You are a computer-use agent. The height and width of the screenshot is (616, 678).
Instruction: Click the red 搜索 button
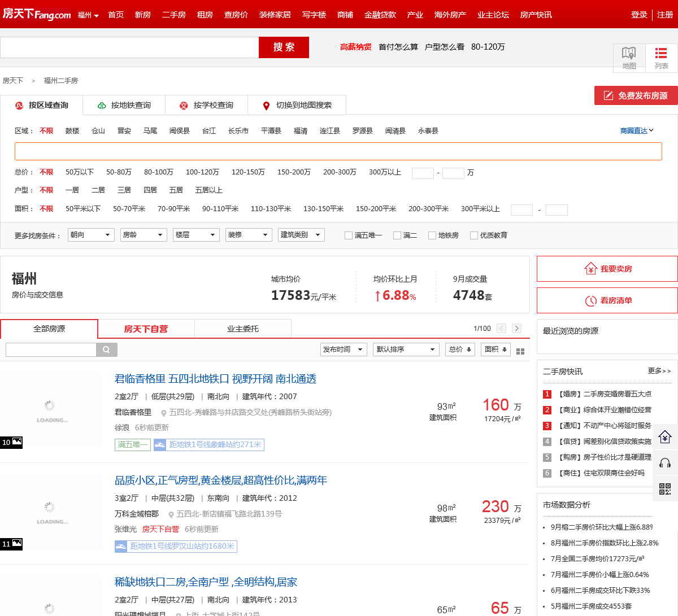[x=284, y=47]
